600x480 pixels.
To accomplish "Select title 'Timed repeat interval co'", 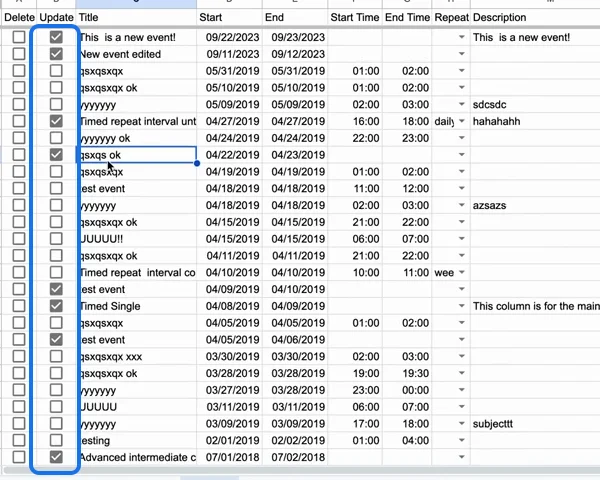I will [137, 273].
